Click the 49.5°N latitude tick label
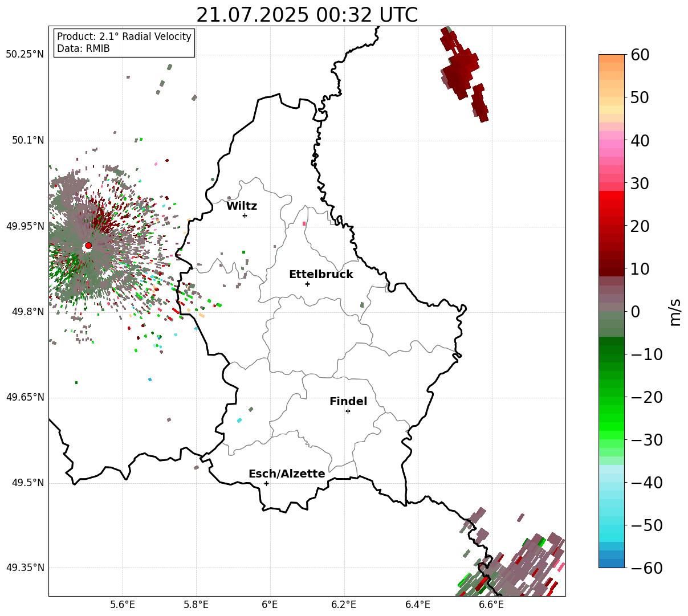Image resolution: width=688 pixels, height=616 pixels. coord(28,483)
